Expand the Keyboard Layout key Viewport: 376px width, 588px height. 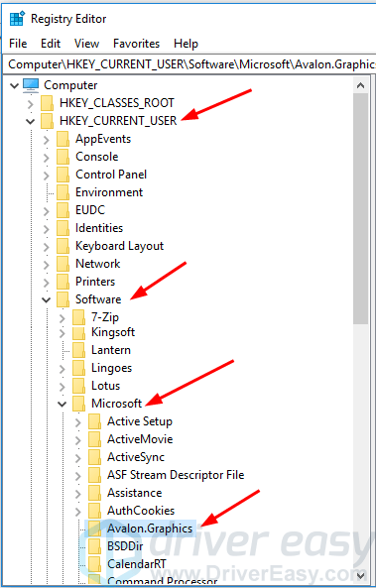[47, 246]
